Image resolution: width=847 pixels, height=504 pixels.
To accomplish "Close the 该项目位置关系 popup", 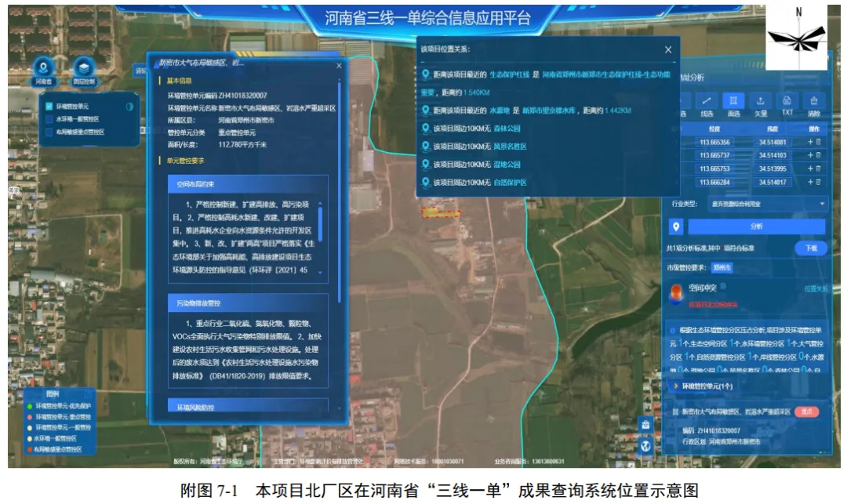I will 668,49.
